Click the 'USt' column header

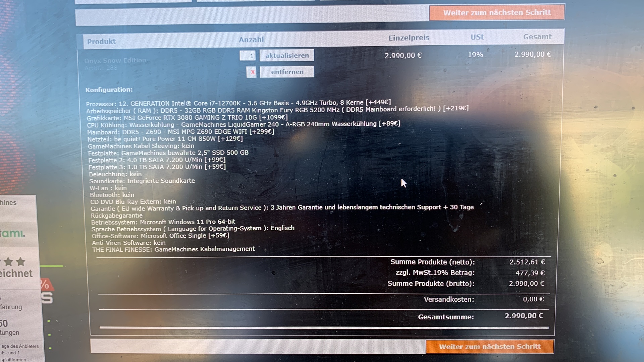tap(477, 37)
